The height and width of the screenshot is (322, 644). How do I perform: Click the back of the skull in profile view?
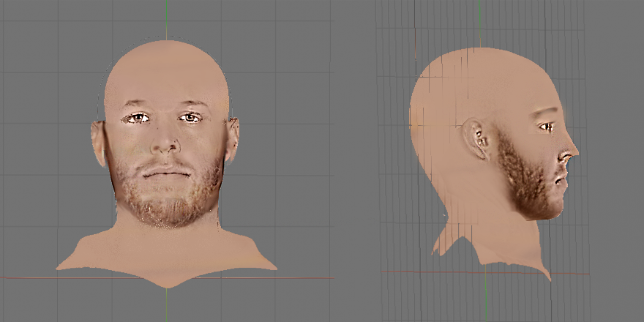tap(424, 110)
